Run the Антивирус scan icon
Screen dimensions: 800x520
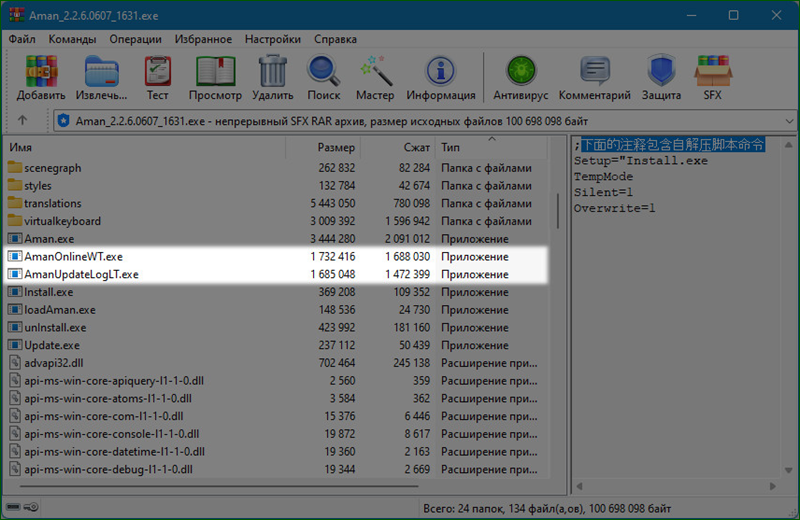click(x=520, y=71)
